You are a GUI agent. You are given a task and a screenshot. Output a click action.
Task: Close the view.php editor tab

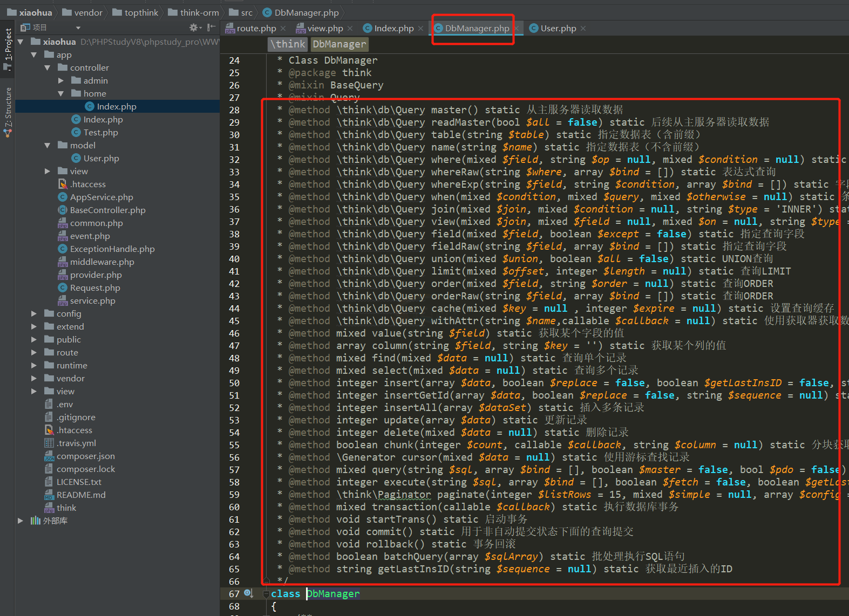(x=350, y=29)
